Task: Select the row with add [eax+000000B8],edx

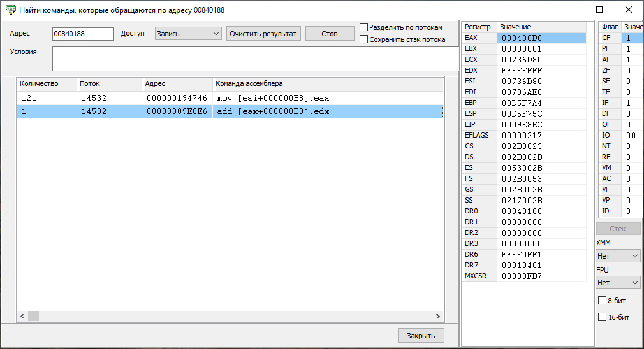Action: click(230, 111)
